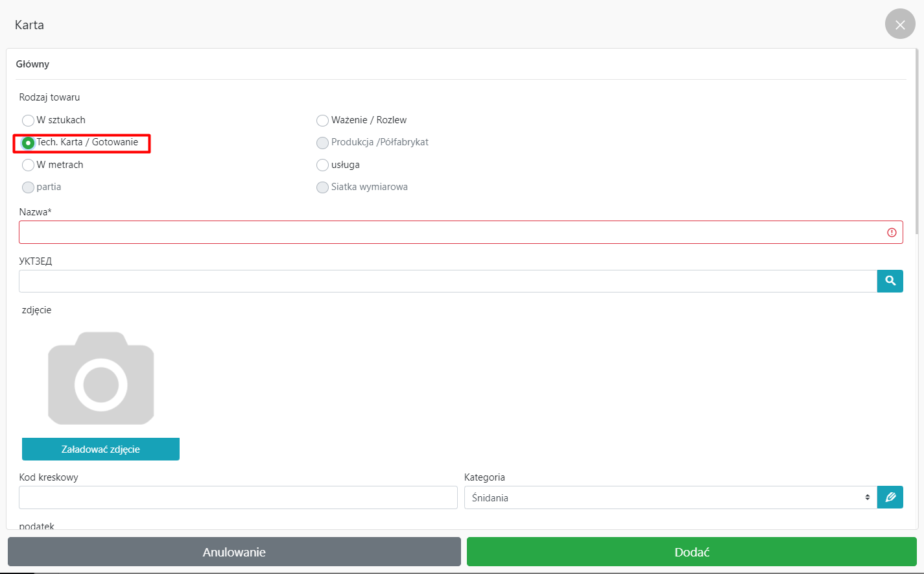This screenshot has width=924, height=574.
Task: Click the "Kod kreskowy" barcode input field
Action: click(238, 497)
